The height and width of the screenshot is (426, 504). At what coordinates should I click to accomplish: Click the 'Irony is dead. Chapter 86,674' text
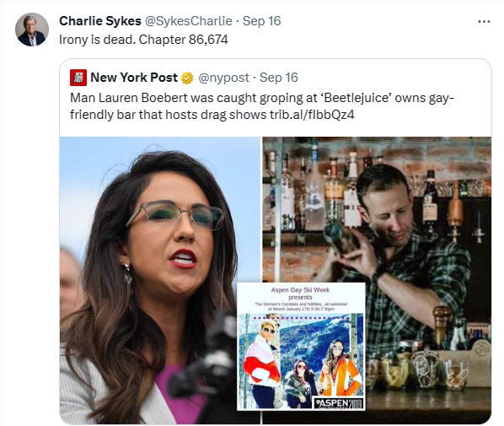click(143, 40)
